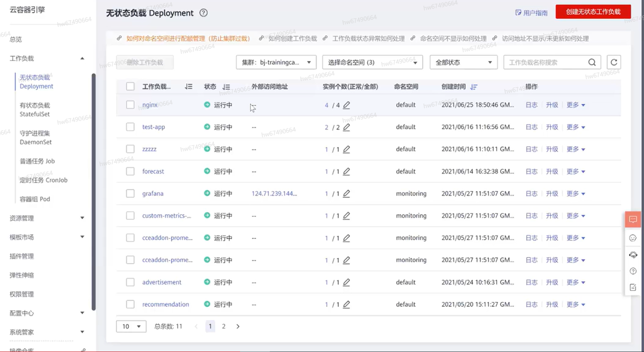Open the recommendation workload link
This screenshot has width=644, height=352.
pos(165,304)
